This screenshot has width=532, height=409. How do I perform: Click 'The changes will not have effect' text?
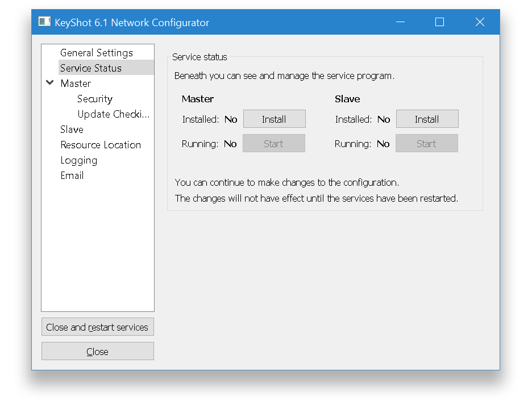tap(317, 198)
